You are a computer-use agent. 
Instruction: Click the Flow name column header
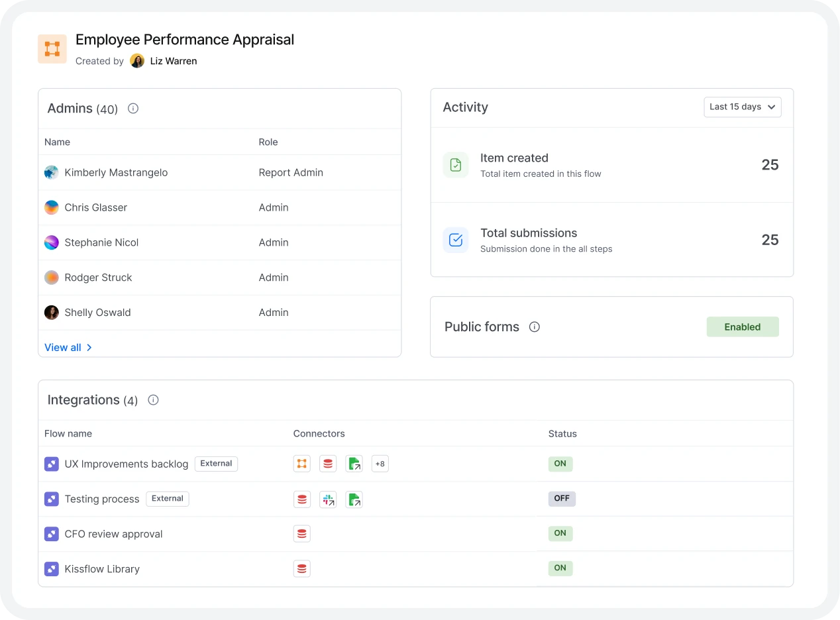(x=68, y=434)
